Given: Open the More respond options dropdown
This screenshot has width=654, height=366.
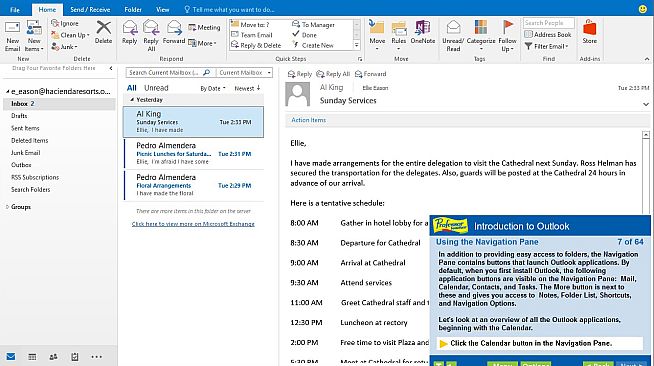Looking at the screenshot, I should 202,43.
